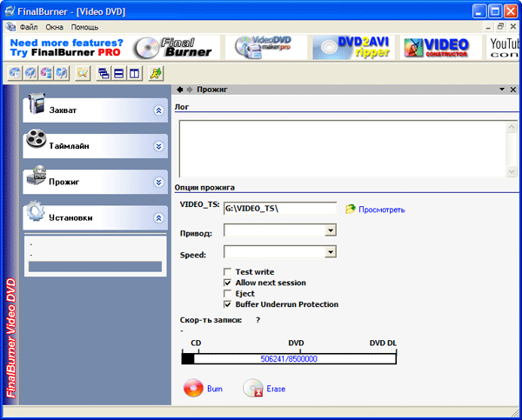Screen dimensions: 522x420
Task: Cascade windows using the toolbar icon
Action: [x=104, y=73]
